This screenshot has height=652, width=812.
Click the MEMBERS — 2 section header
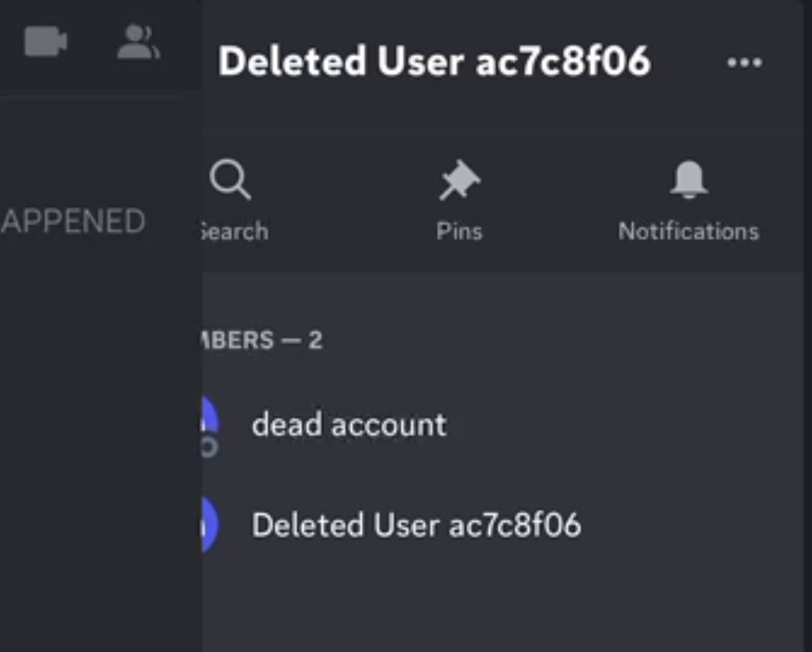(262, 340)
